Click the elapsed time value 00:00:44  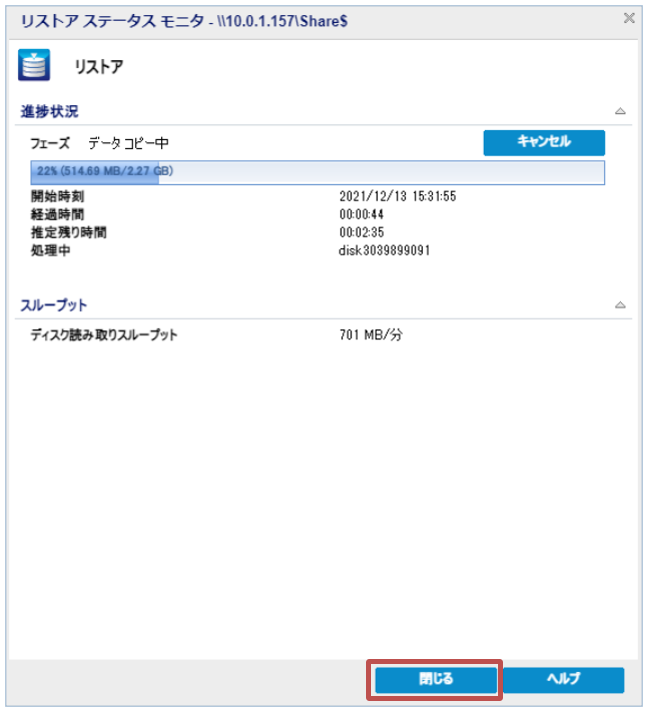click(x=361, y=214)
